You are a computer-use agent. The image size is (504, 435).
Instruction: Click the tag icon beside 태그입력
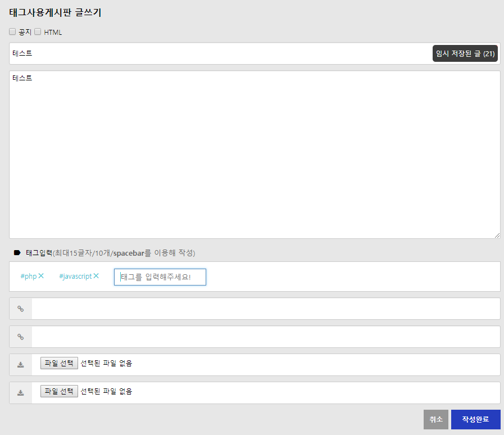click(17, 253)
